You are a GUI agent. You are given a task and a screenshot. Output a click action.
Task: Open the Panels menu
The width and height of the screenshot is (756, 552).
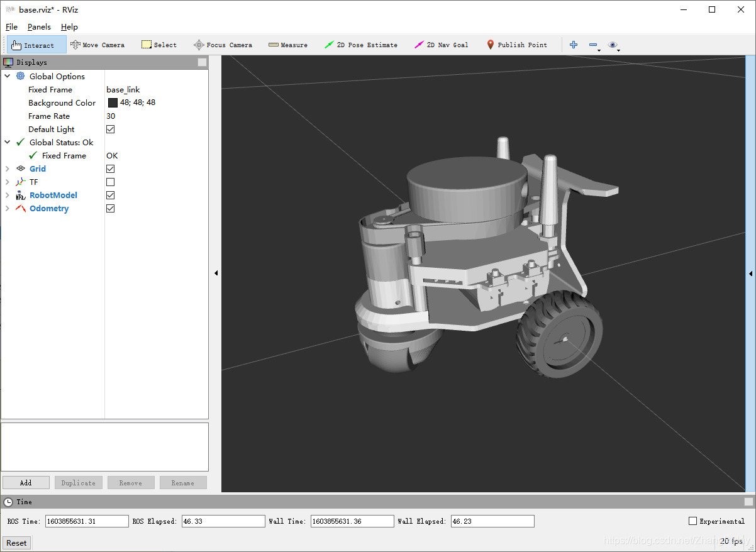coord(39,27)
